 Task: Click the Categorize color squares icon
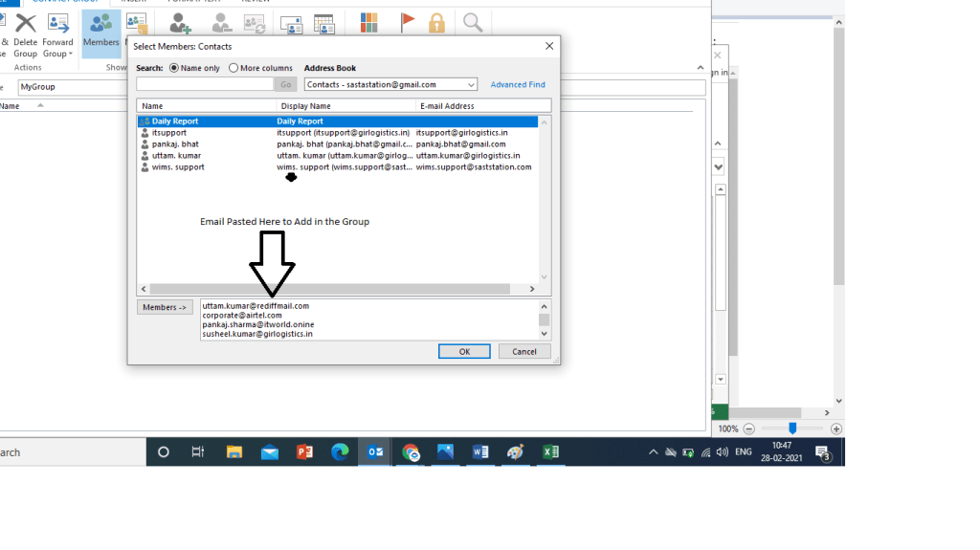(367, 22)
